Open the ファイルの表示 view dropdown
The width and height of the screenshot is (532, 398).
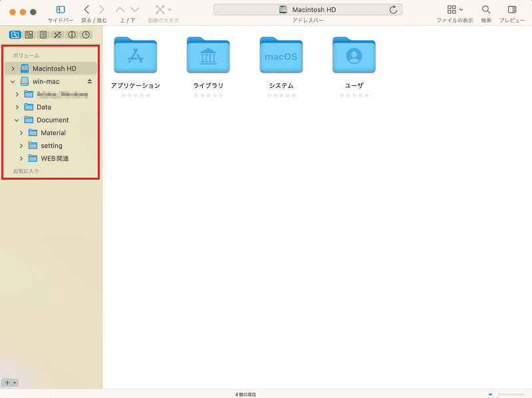[x=455, y=9]
